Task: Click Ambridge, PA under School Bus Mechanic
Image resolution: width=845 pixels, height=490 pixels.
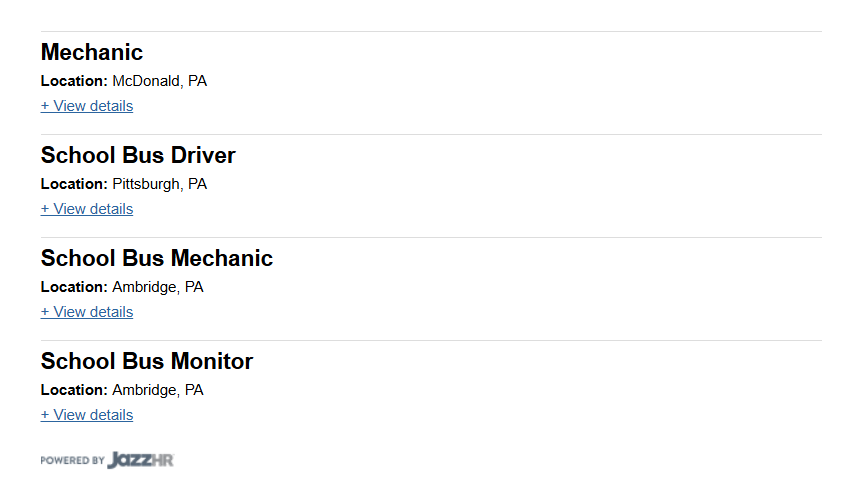Action: (x=158, y=287)
